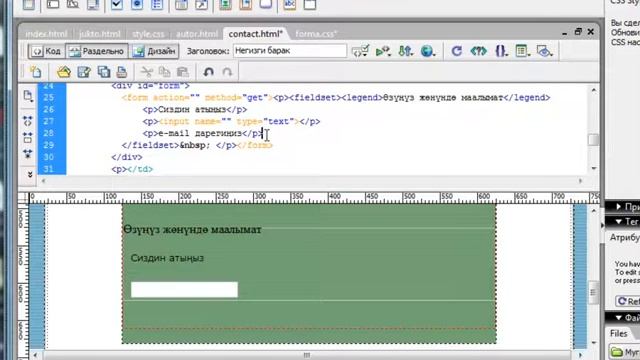Click the <?> server markup button
The height and width of the screenshot is (360, 640).
478,51
